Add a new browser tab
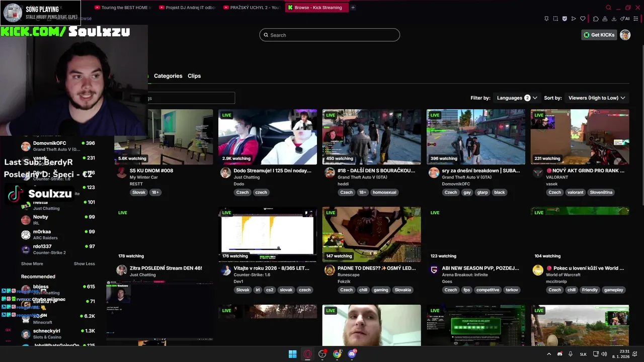This screenshot has width=644, height=362. [353, 8]
